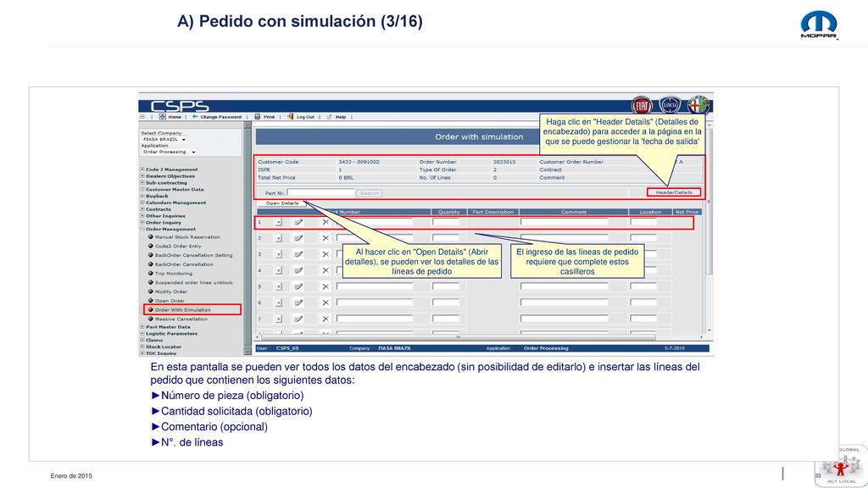Open the Application dropdown showing Order Processing
Image resolution: width=868 pixels, height=488 pixels.
(x=169, y=152)
